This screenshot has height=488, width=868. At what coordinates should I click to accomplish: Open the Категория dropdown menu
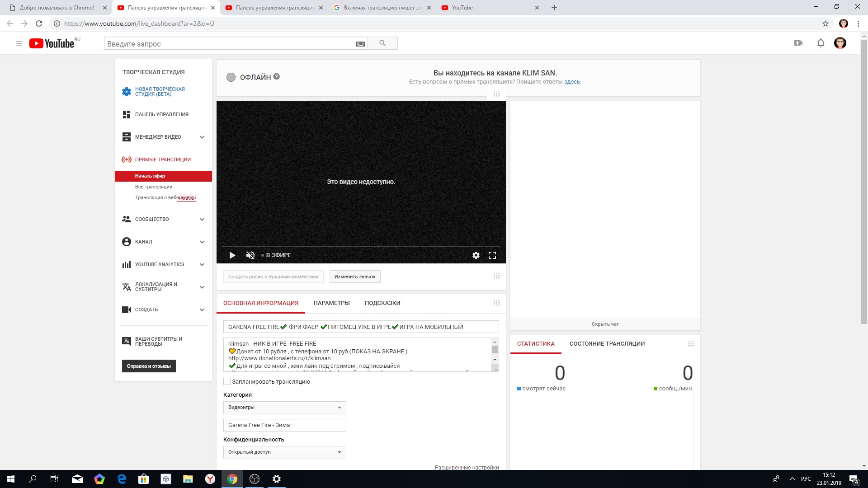pyautogui.click(x=284, y=407)
